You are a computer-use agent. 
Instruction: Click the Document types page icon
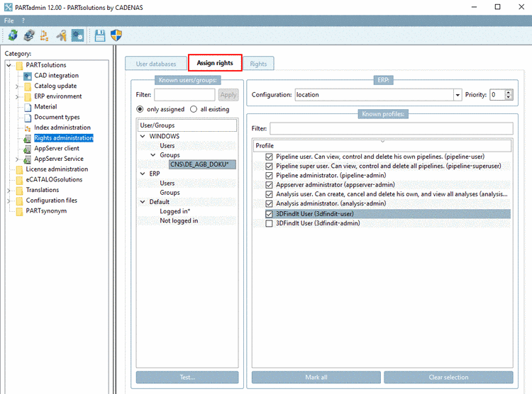point(28,118)
